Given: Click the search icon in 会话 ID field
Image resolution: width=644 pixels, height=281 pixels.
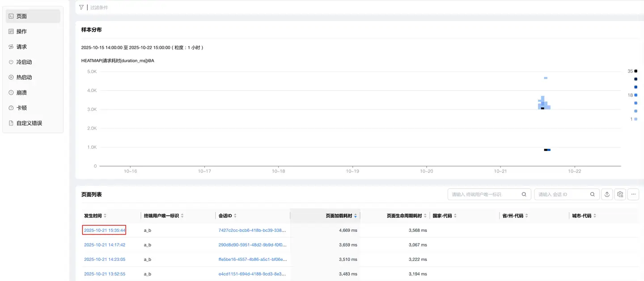Looking at the screenshot, I should (x=593, y=194).
